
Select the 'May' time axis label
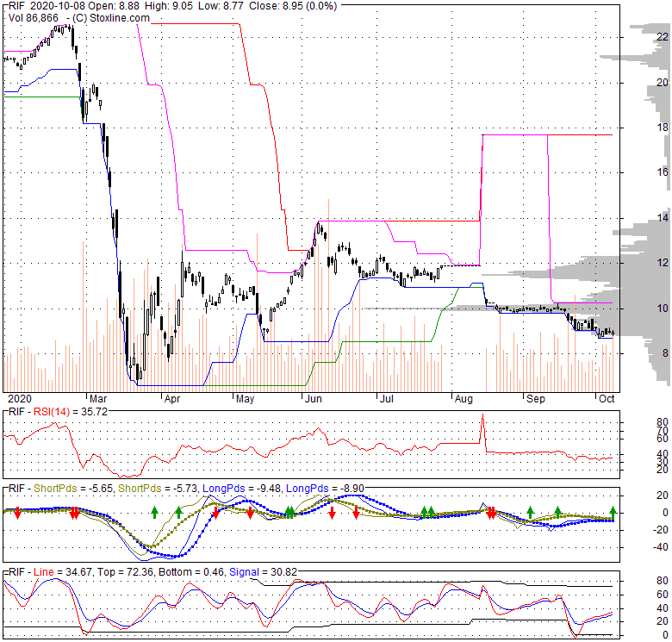246,399
